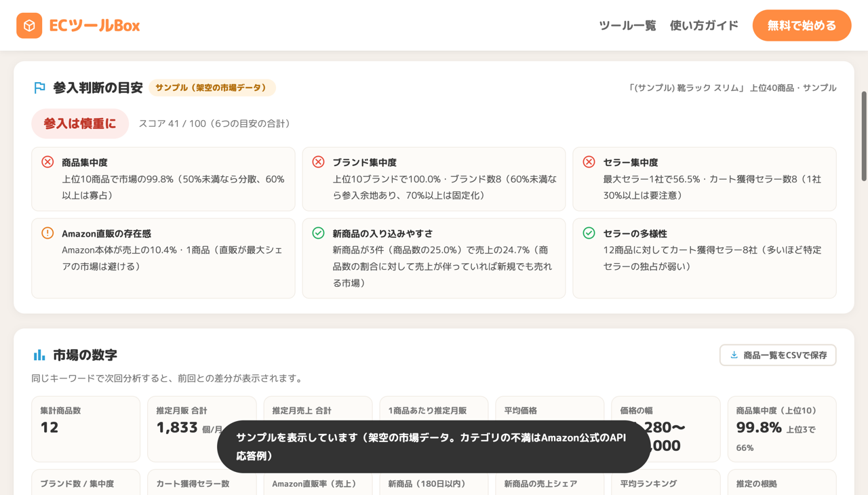This screenshot has width=868, height=495.
Task: Click the page vertical scrollbar thumb
Action: pos(864,136)
